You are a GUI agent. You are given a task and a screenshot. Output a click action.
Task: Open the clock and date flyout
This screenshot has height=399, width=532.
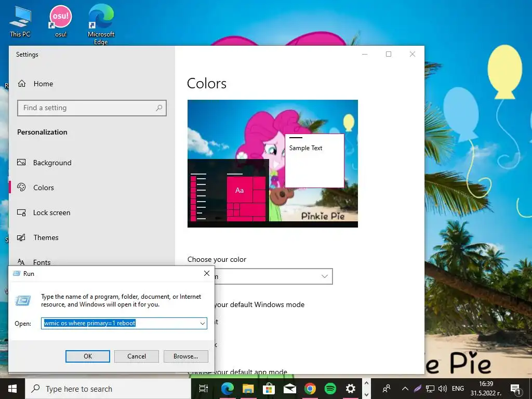tap(486, 389)
